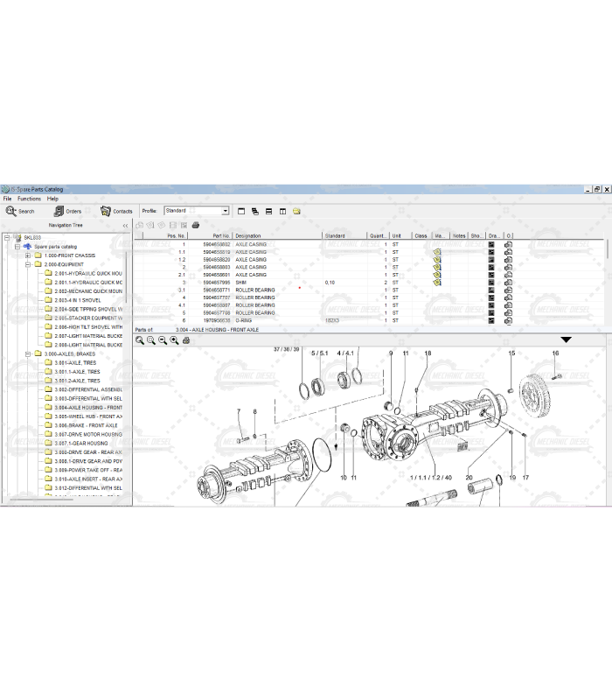Open Contacts from the toolbar

[x=116, y=211]
